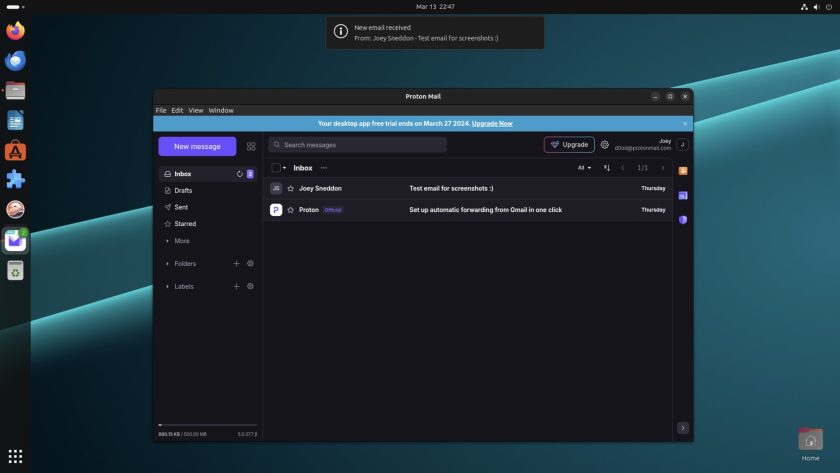Screen dimensions: 840x473
Task: Open LibreOffice Writer from the dock
Action: click(x=16, y=121)
